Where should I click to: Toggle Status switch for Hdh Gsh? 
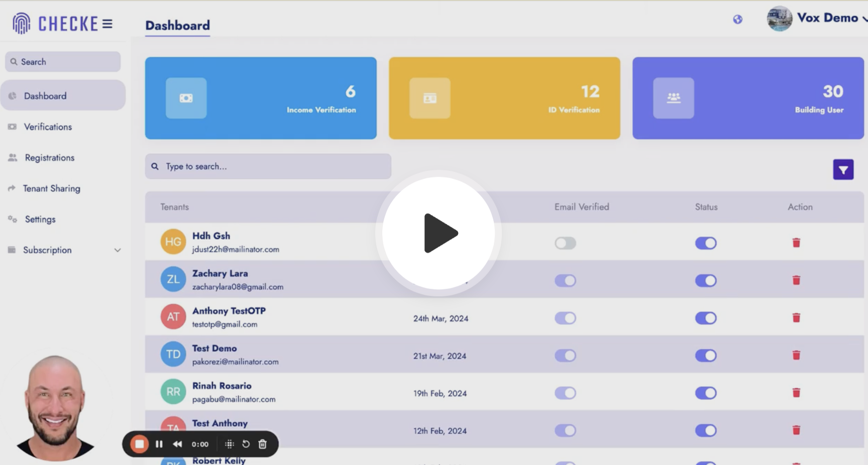[x=706, y=243]
